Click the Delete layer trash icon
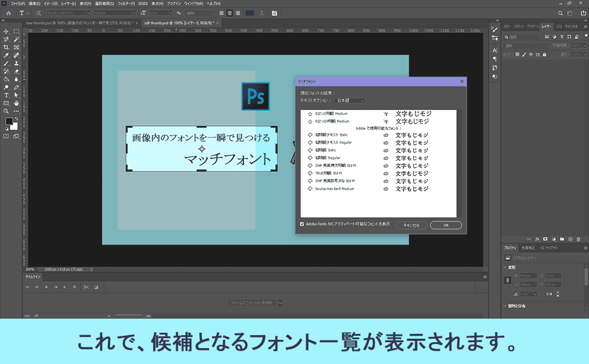Image resolution: width=589 pixels, height=364 pixels. coord(578,239)
